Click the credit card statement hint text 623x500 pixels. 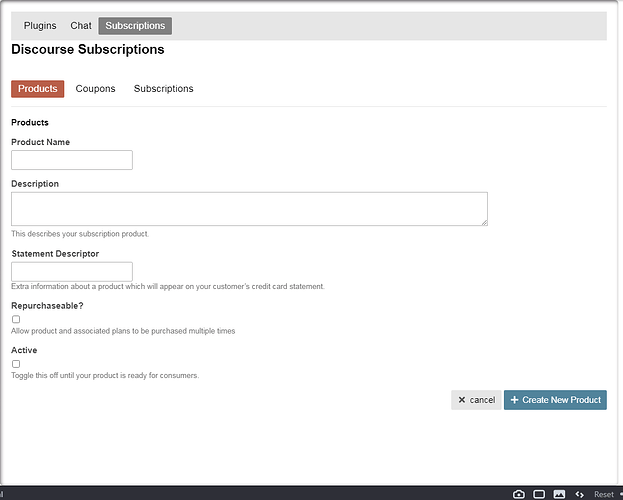[168, 286]
